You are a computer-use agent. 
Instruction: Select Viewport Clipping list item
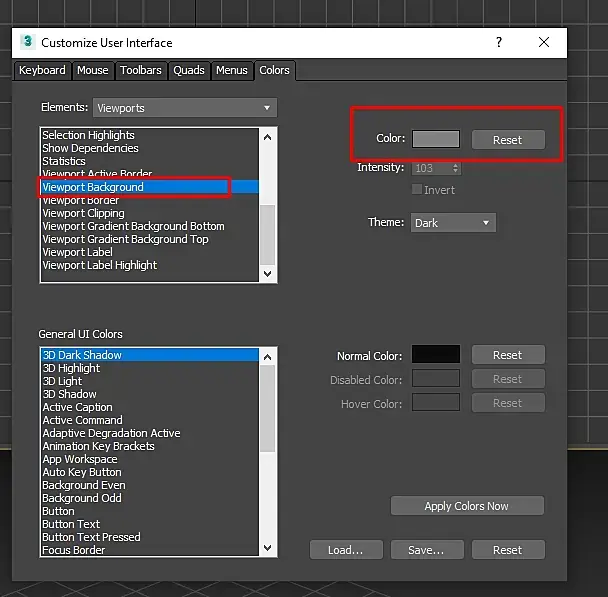click(150, 213)
